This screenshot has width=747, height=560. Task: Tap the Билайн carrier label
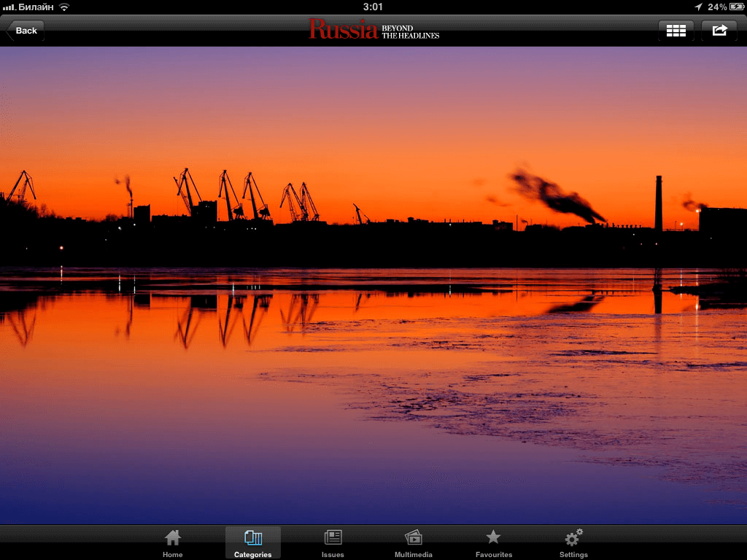36,7
